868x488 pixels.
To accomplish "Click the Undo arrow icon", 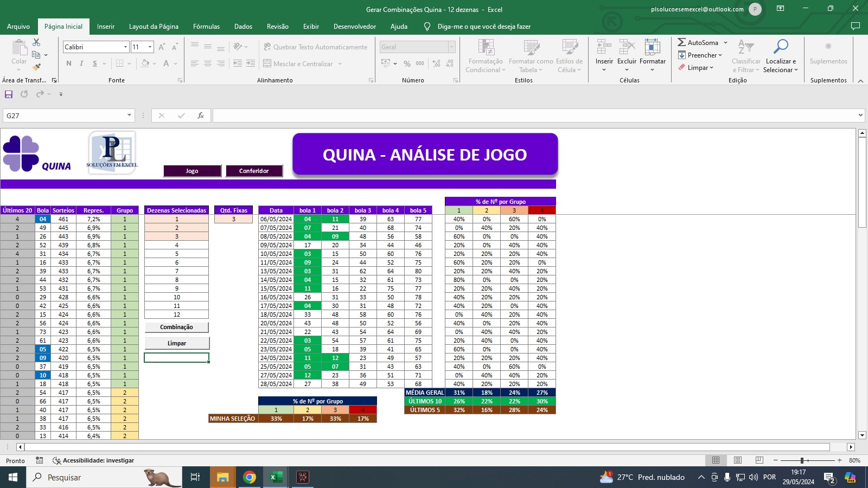I will (24, 94).
